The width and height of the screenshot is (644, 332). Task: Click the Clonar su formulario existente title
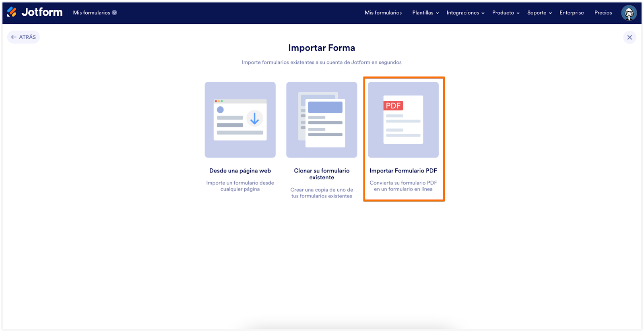pos(322,174)
